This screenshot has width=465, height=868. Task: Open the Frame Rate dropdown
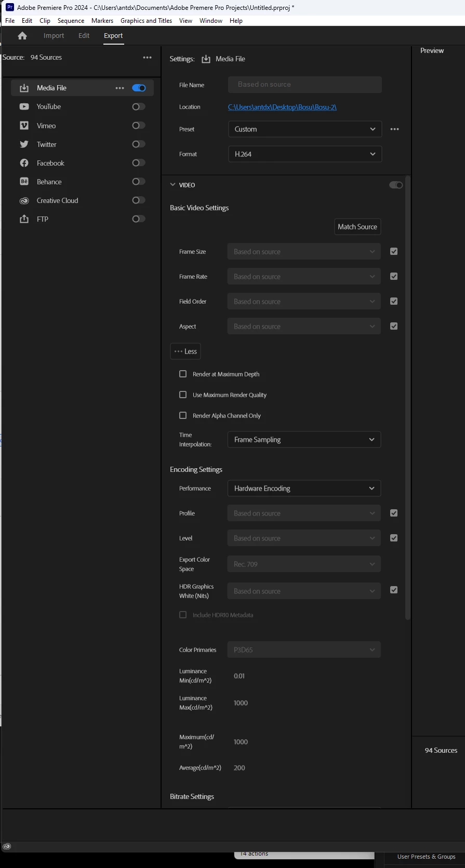coord(304,277)
